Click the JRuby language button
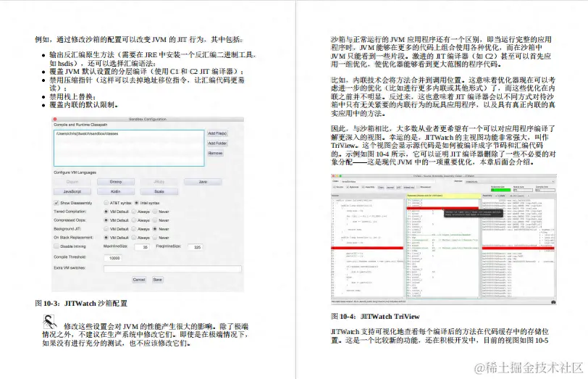Image resolution: width=588 pixels, height=379 pixels. click(159, 182)
